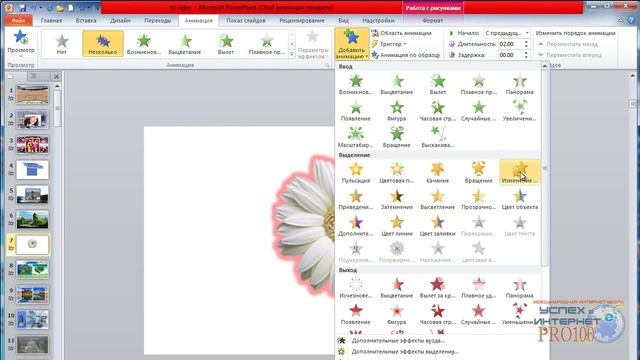Open Дополнительные эффекты входа menu entry

pos(398,340)
